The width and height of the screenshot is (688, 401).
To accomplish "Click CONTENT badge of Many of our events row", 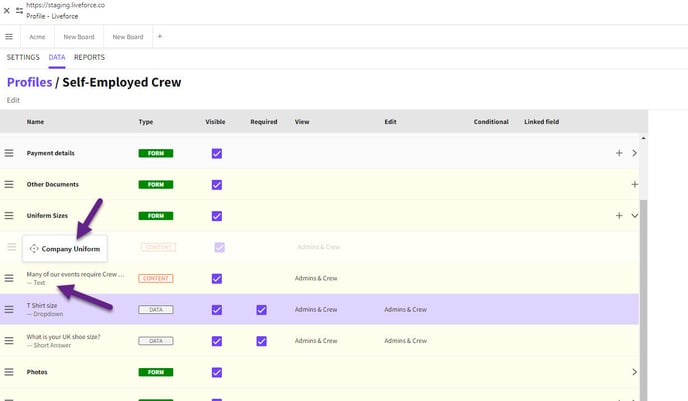I will pyautogui.click(x=156, y=278).
